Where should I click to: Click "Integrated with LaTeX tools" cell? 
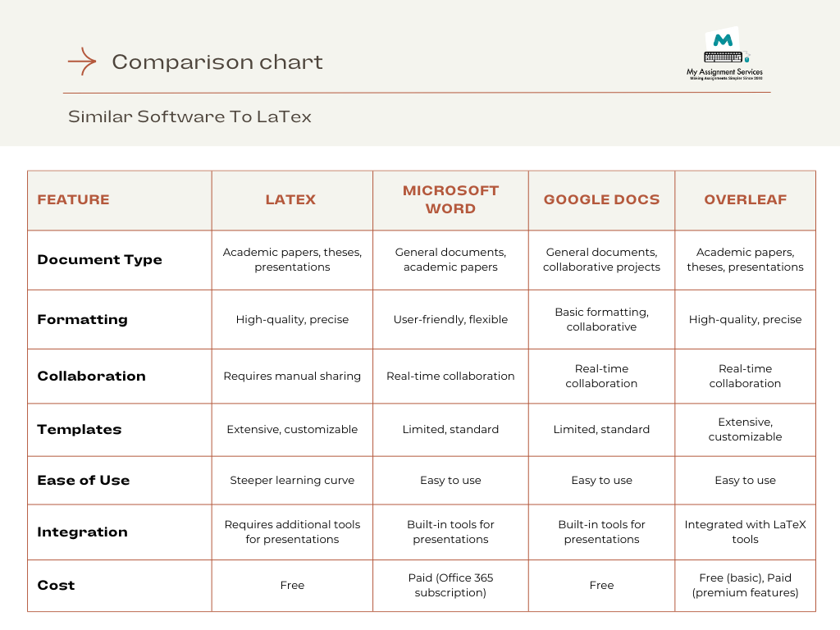click(x=745, y=532)
